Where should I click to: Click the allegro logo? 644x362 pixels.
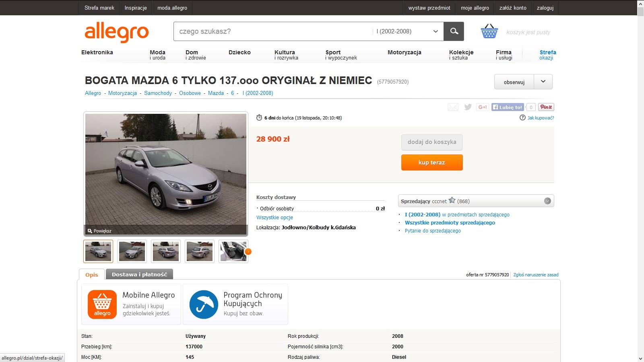click(117, 32)
